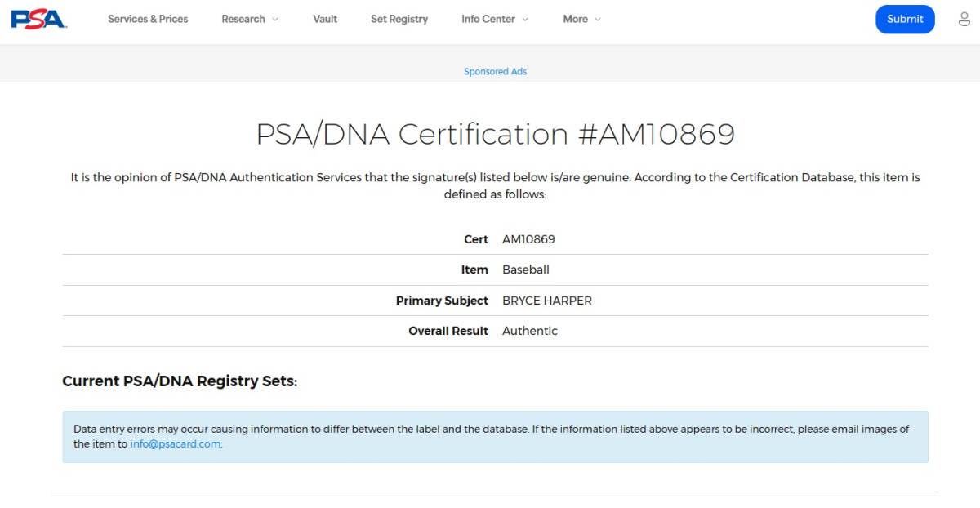
Task: Expand the Research dropdown
Action: click(250, 19)
